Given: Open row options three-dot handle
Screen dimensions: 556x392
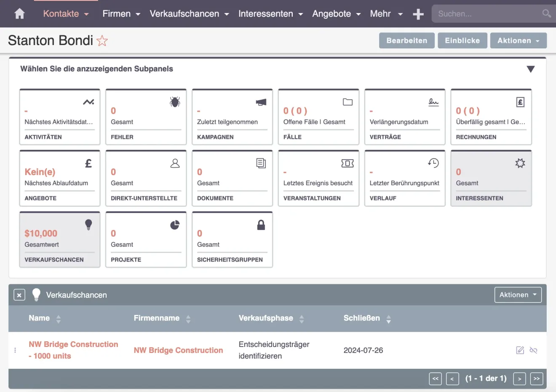Looking at the screenshot, I should [15, 350].
